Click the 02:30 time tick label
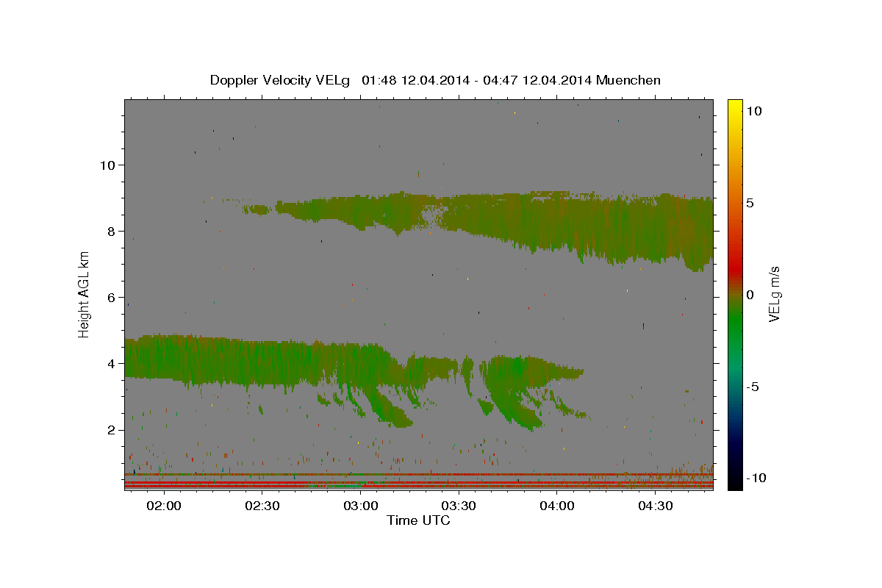Screen dimensions: 882x588 (x=262, y=506)
